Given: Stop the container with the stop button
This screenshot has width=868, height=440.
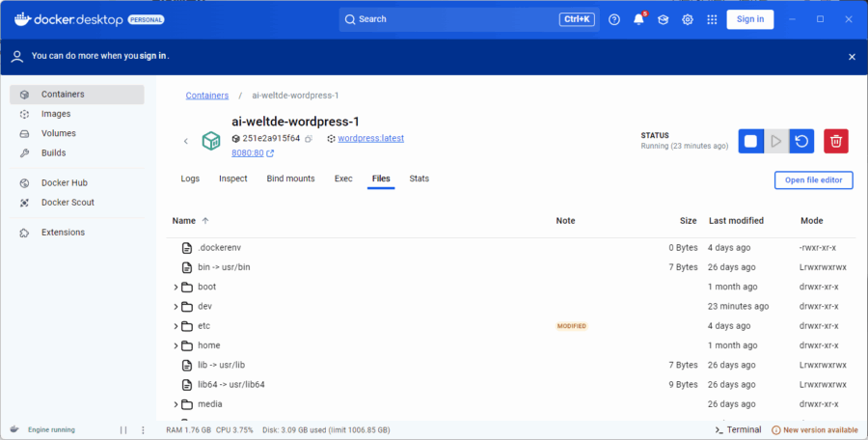Looking at the screenshot, I should click(x=750, y=141).
